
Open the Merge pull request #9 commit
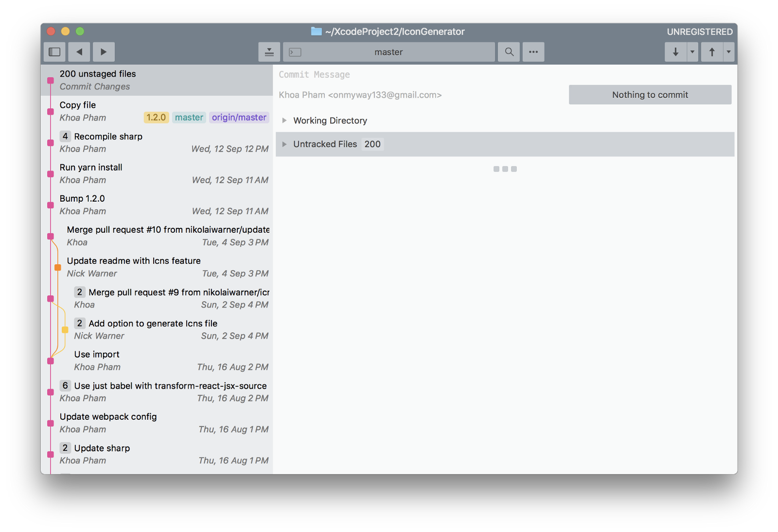[157, 298]
